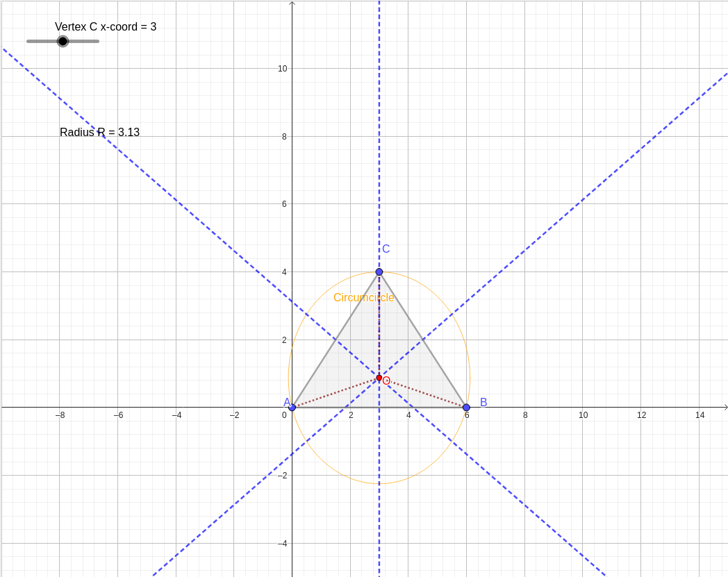Viewport: 728px width, 577px height.
Task: Select vertex point C of the triangle
Action: (x=379, y=271)
